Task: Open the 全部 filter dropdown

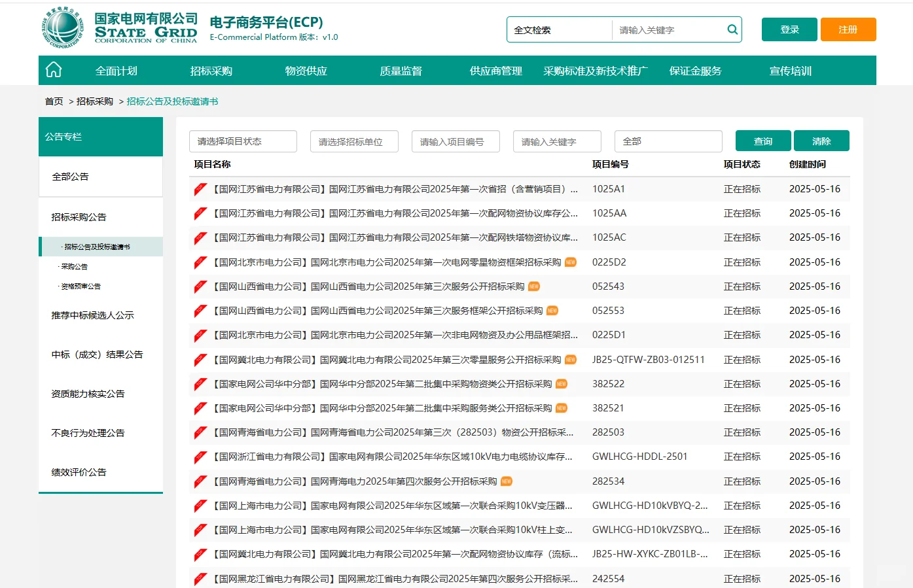Action: click(668, 141)
